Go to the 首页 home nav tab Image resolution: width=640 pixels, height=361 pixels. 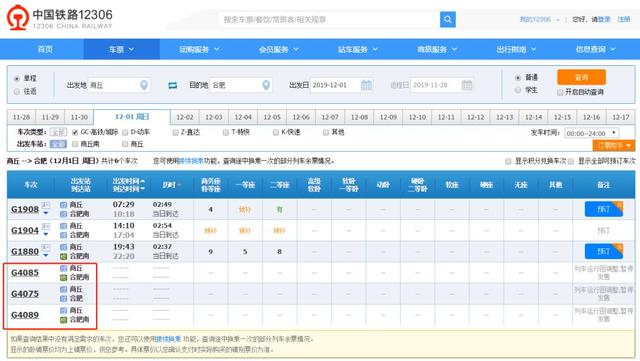[45, 49]
